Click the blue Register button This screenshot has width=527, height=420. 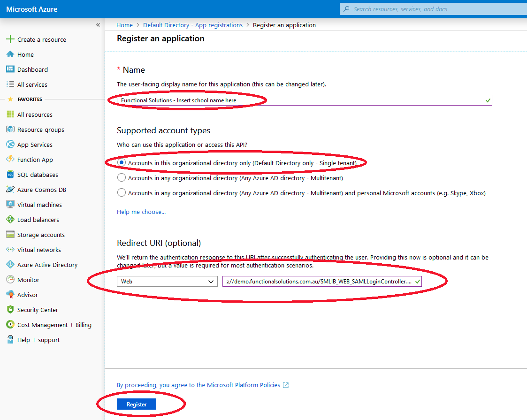pos(137,404)
